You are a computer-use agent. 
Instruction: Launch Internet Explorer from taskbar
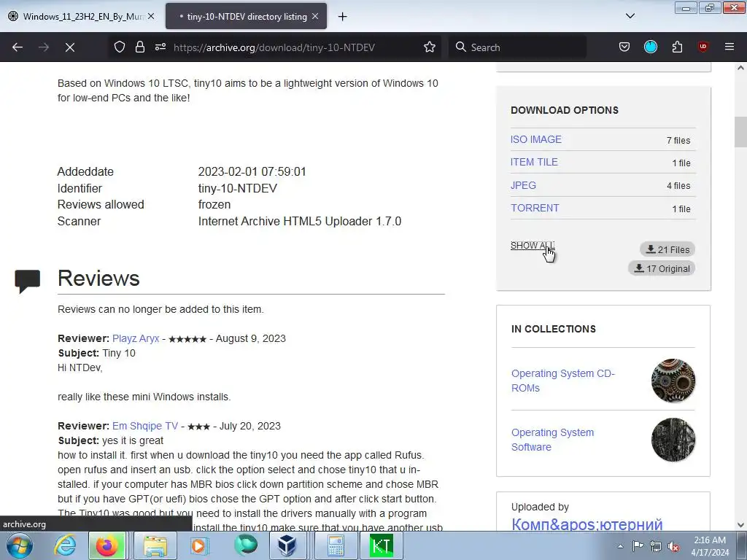(x=65, y=545)
